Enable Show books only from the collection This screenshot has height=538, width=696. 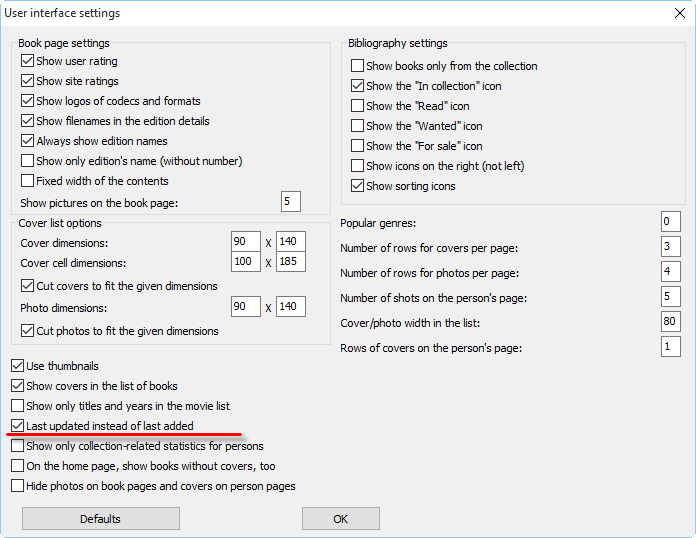357,66
